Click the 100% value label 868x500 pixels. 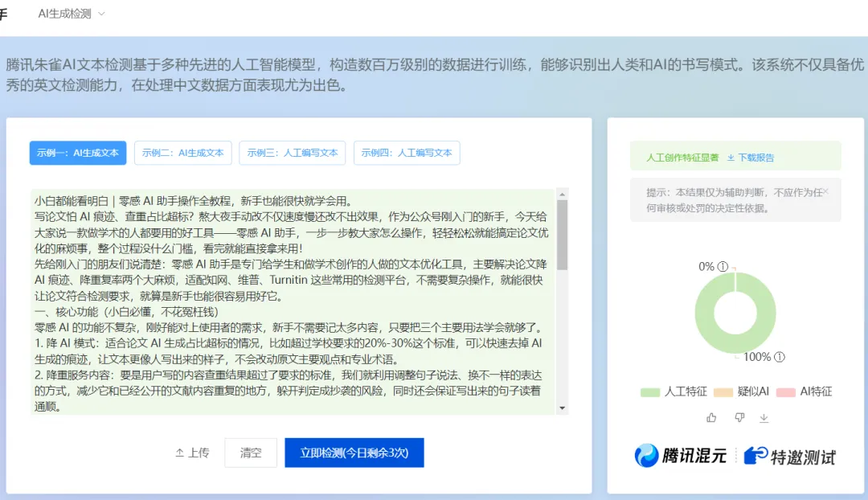click(x=757, y=357)
